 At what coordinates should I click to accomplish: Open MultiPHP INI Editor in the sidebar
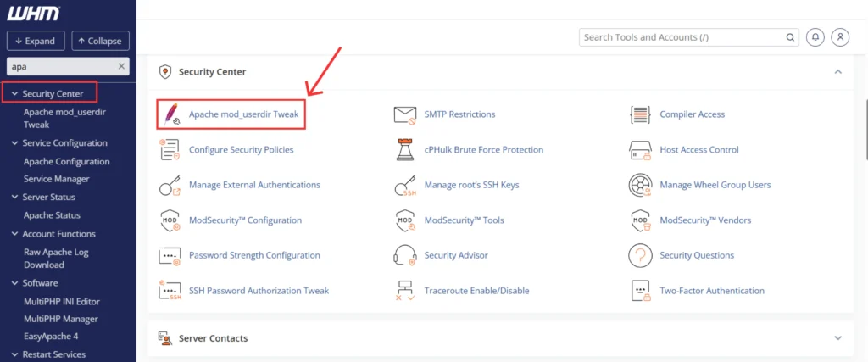(61, 302)
